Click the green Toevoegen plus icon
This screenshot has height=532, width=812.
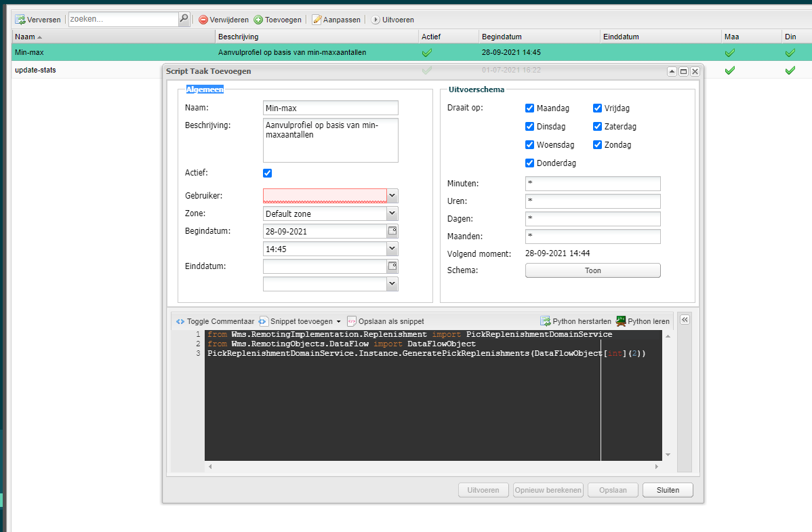pos(258,20)
